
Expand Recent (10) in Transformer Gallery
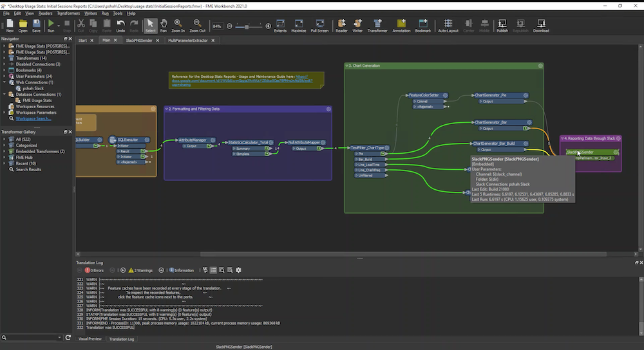5,163
